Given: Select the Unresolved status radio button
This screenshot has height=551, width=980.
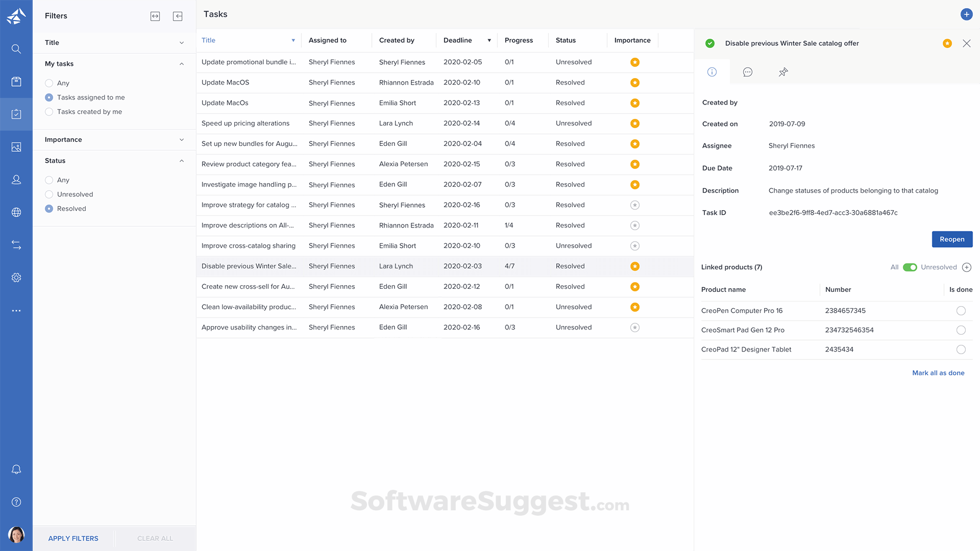Looking at the screenshot, I should 49,194.
